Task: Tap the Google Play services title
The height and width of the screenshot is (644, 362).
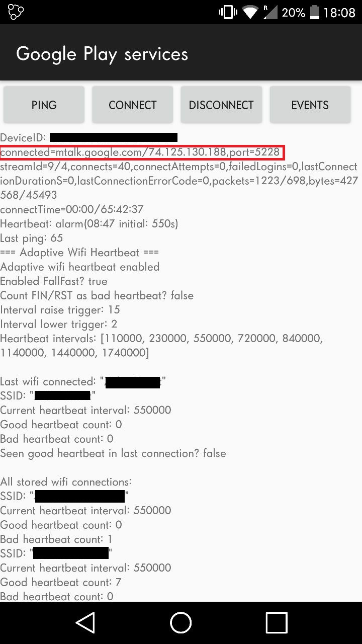Action: pyautogui.click(x=102, y=54)
